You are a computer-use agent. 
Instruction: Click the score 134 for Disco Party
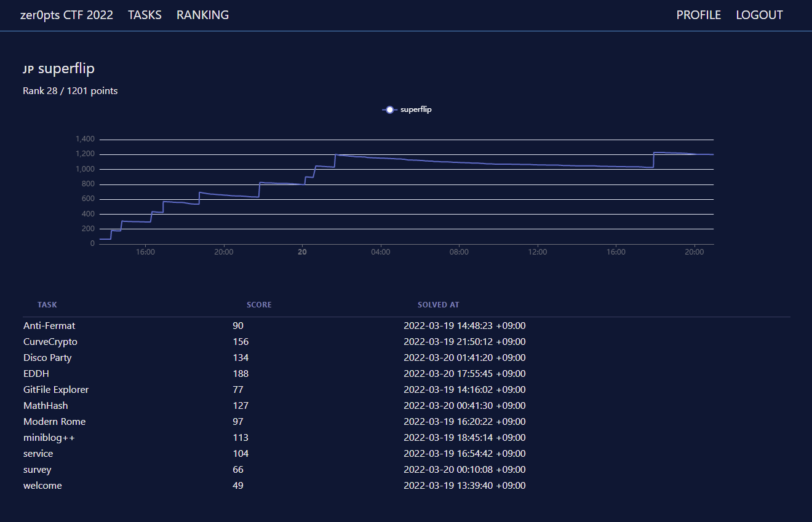pyautogui.click(x=241, y=358)
